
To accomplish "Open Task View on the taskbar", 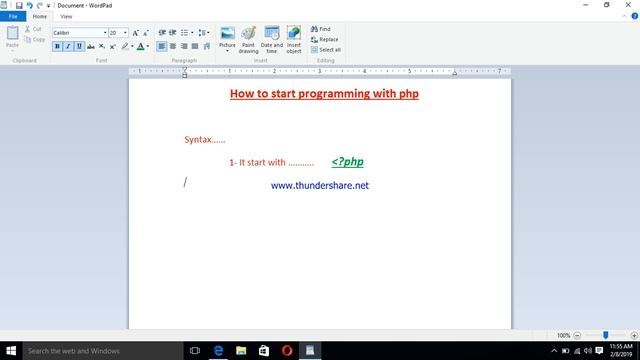I will pos(195,351).
